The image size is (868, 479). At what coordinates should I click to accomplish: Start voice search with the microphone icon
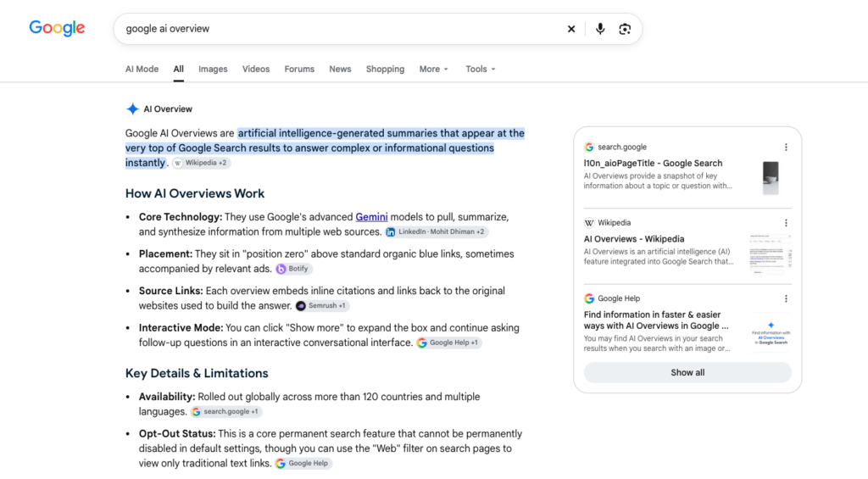point(600,29)
